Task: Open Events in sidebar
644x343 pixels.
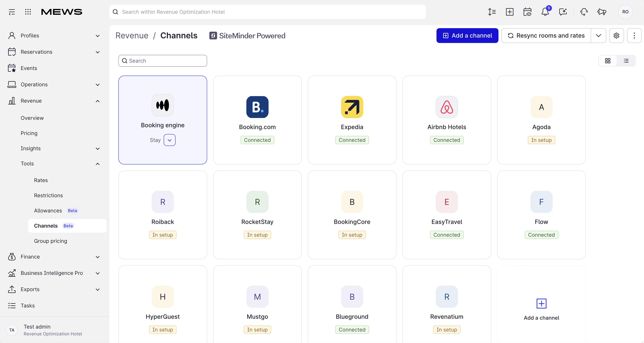Action: 29,68
